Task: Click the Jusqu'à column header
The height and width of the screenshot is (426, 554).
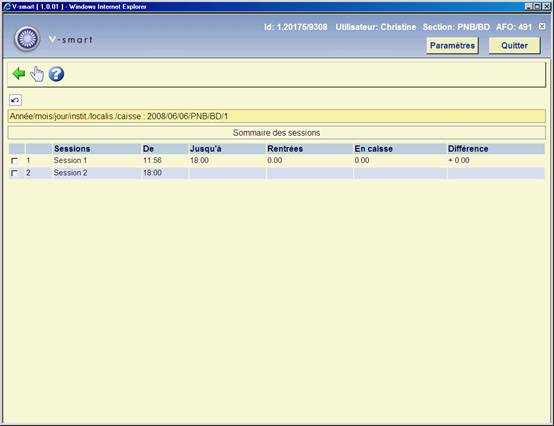Action: click(206, 149)
